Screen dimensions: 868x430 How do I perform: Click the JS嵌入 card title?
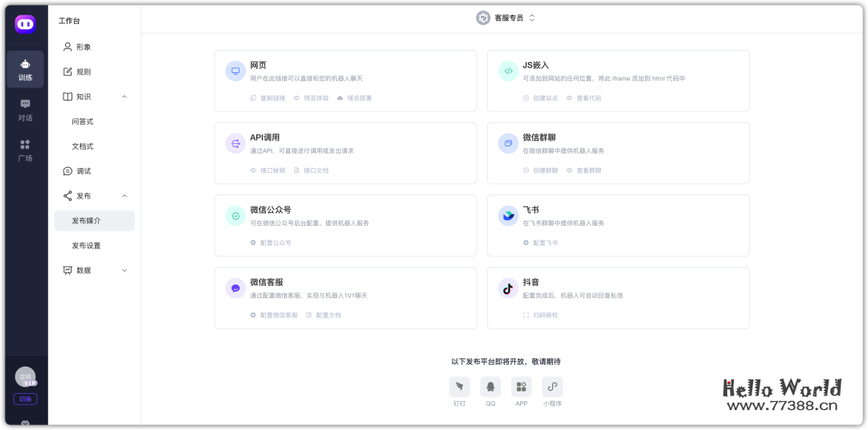click(x=536, y=65)
